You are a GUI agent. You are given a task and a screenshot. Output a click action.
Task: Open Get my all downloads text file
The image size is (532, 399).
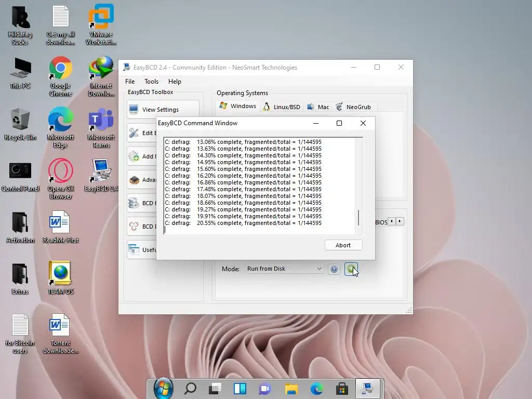coord(61,26)
